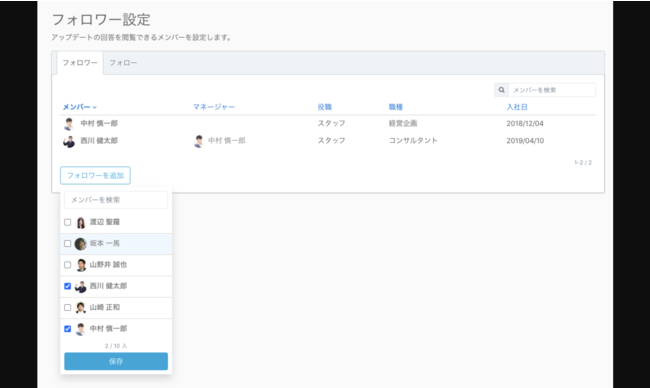Click 山野井 誠也 avatar in dropdown list

click(x=81, y=265)
